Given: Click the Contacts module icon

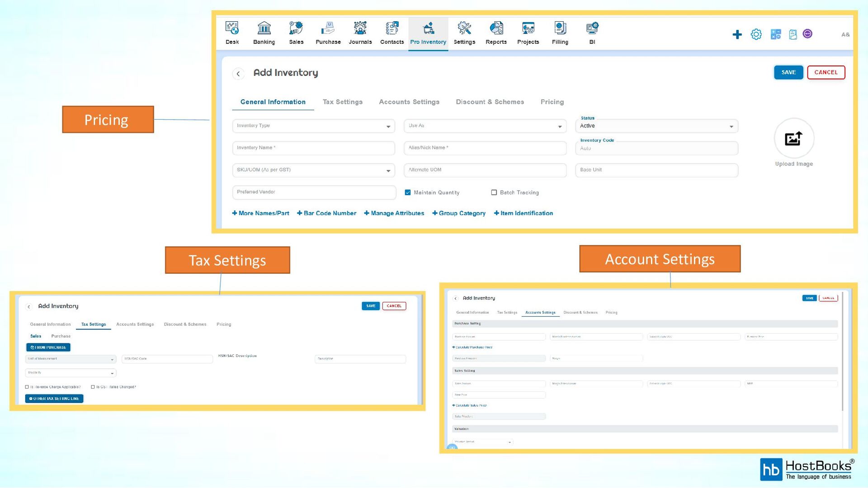Looking at the screenshot, I should tap(392, 28).
